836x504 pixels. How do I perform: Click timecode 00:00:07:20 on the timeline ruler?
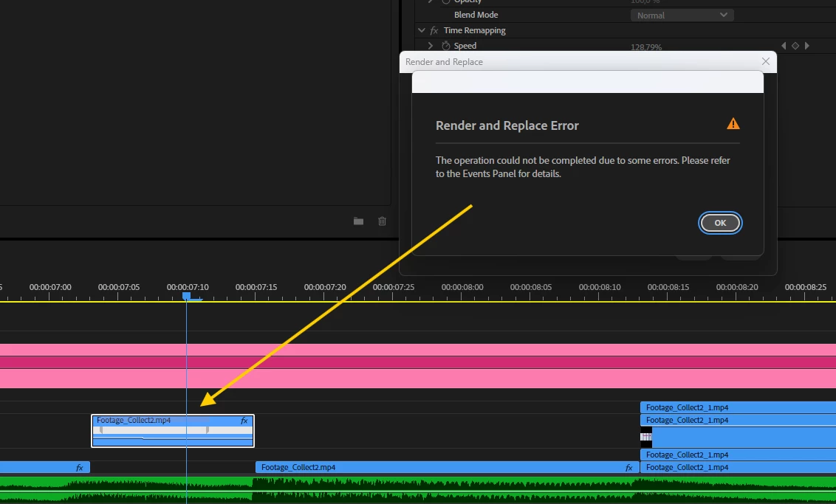pos(325,286)
